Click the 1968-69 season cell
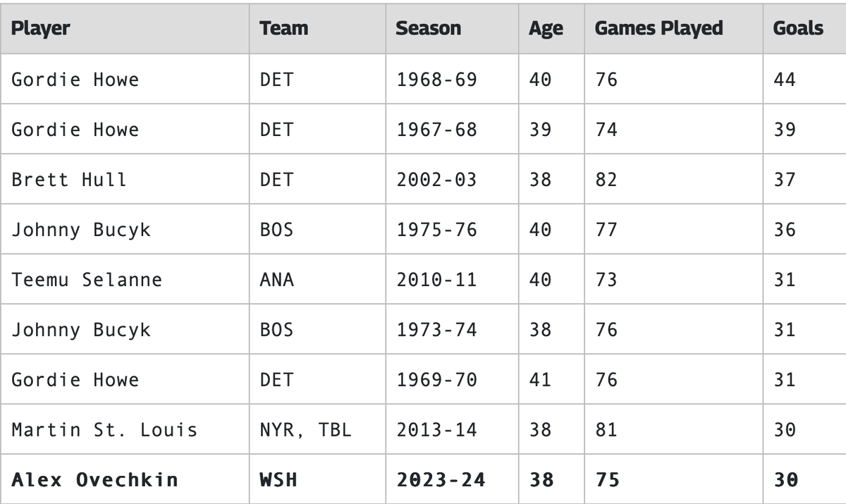Image resolution: width=846 pixels, height=504 pixels. 436,80
